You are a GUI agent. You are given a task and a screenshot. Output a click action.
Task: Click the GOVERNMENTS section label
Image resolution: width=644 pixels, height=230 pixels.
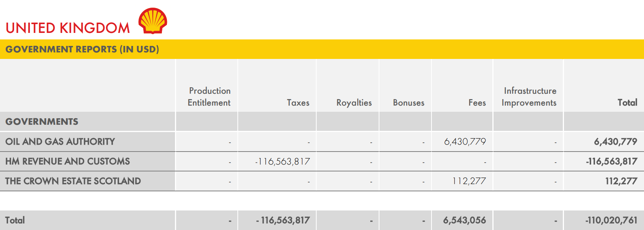(x=42, y=122)
